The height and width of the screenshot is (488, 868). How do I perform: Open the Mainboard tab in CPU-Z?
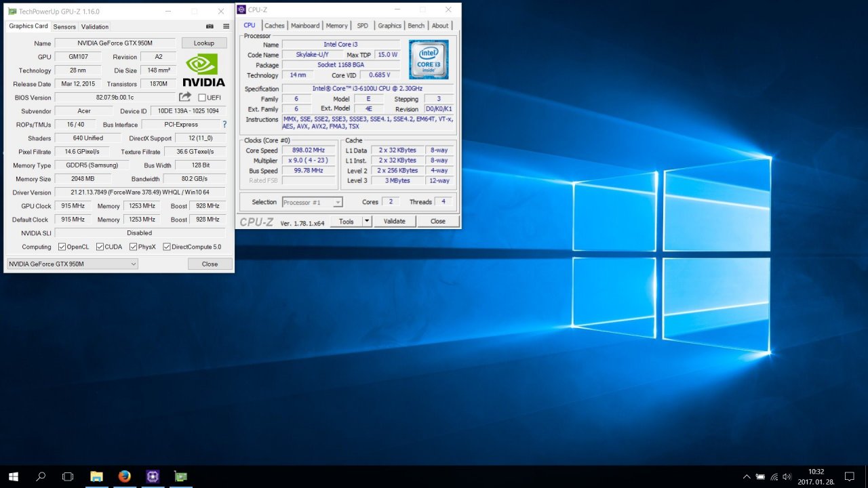tap(305, 26)
